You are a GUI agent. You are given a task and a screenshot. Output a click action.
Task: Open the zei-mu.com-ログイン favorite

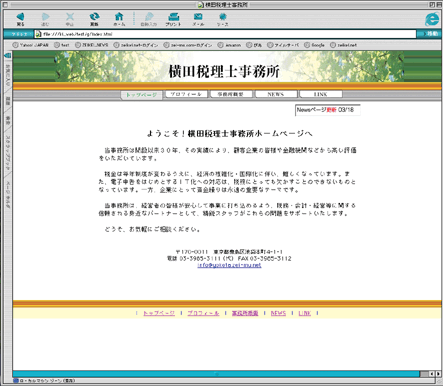click(188, 45)
